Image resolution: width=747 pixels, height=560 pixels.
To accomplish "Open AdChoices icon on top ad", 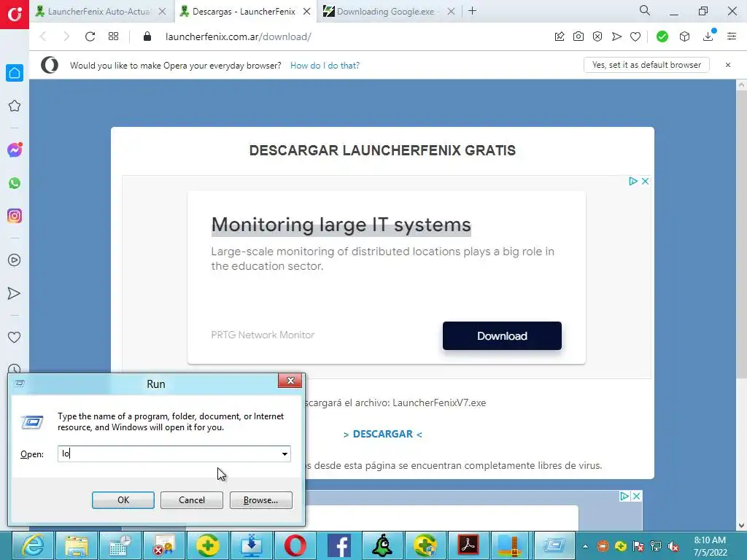I will [632, 181].
